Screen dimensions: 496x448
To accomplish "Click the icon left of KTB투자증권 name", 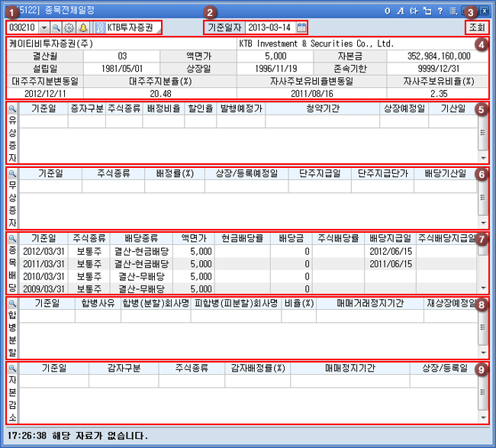I will pyautogui.click(x=99, y=27).
